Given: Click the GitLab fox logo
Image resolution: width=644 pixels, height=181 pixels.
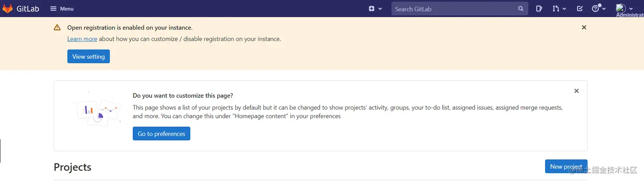Looking at the screenshot, I should tap(8, 8).
